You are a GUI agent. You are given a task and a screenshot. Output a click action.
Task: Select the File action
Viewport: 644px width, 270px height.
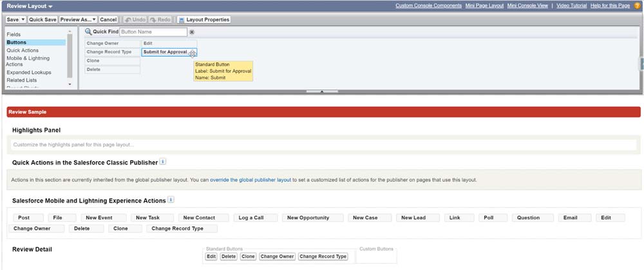(x=62, y=218)
